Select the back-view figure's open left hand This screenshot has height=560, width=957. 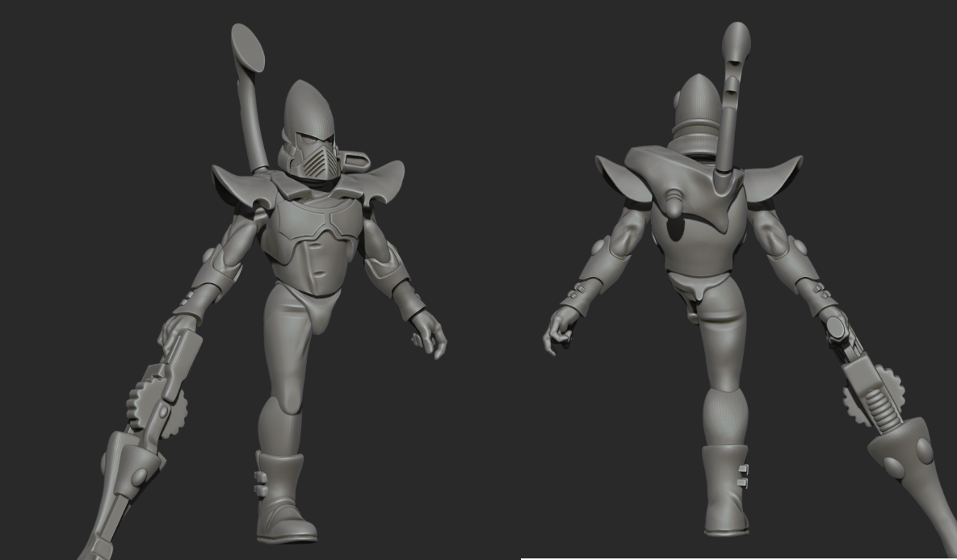tap(559, 331)
